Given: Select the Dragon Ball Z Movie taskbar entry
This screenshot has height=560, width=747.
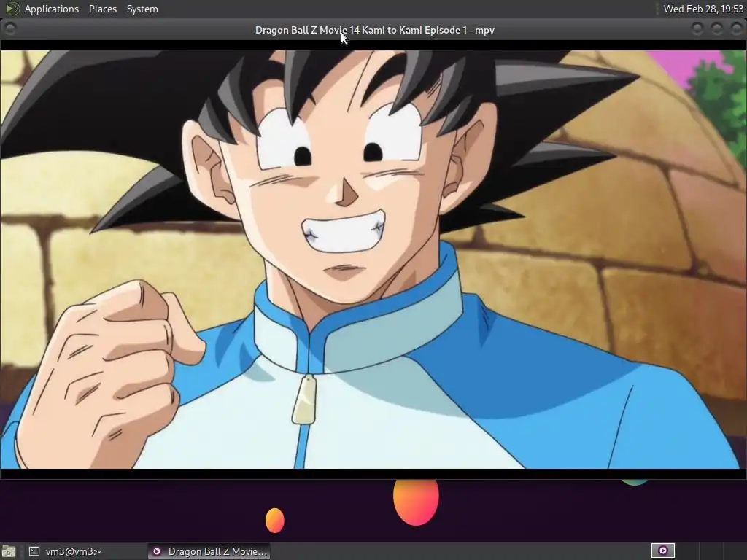Looking at the screenshot, I should 209,551.
